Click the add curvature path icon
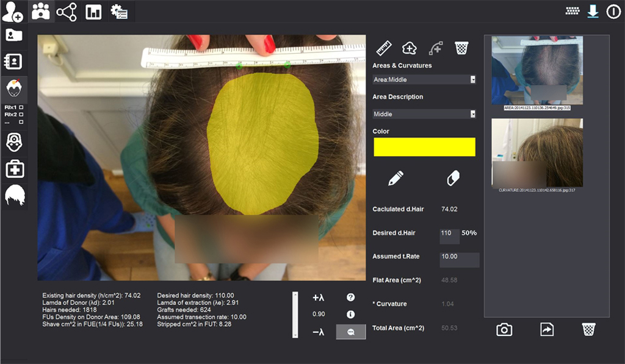This screenshot has height=364, width=625. 435,48
